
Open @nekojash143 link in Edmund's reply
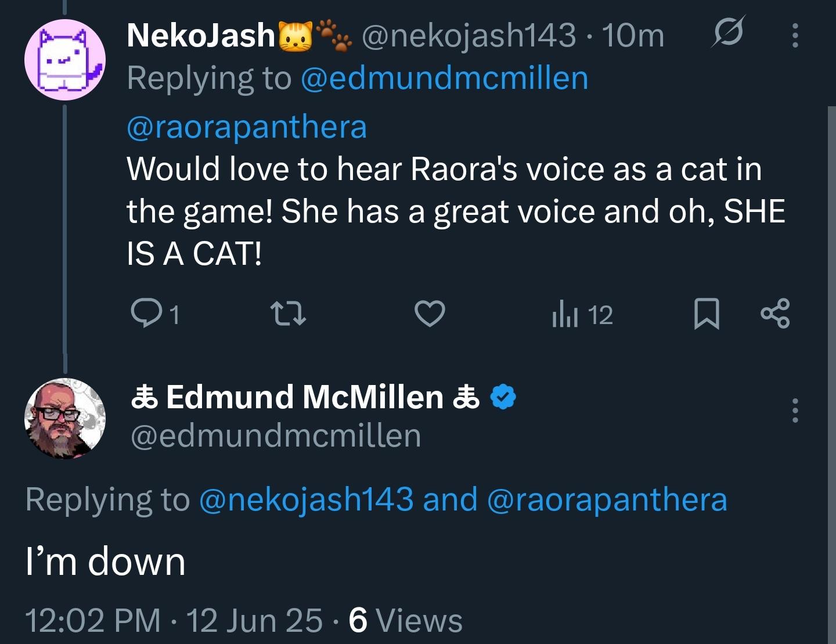(306, 499)
